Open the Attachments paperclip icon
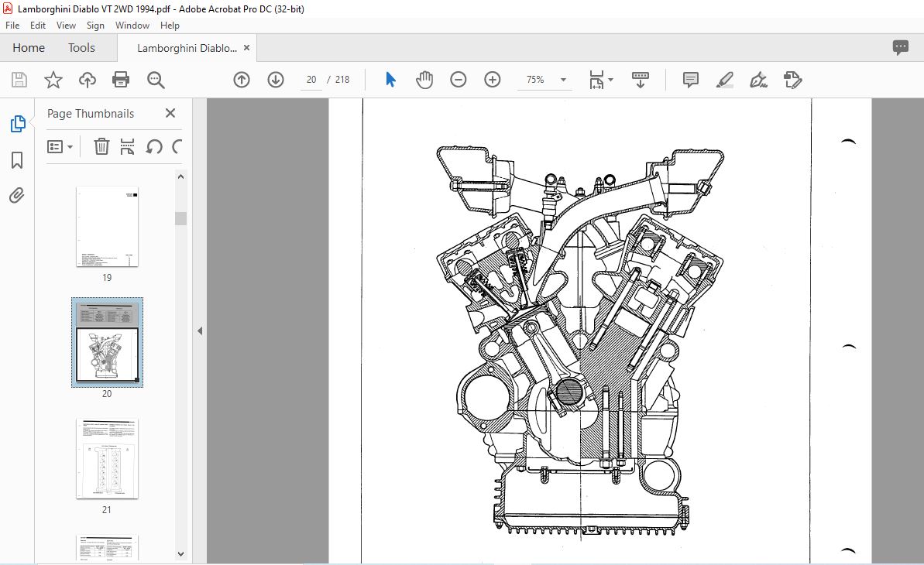Image resolution: width=924 pixels, height=565 pixels. pyautogui.click(x=16, y=196)
